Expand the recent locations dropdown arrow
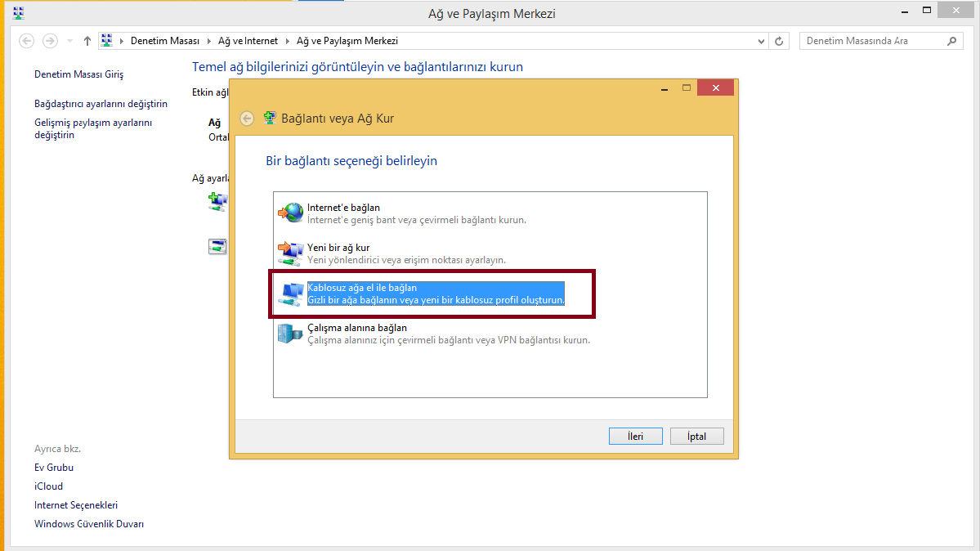The image size is (980, 551). pos(69,41)
